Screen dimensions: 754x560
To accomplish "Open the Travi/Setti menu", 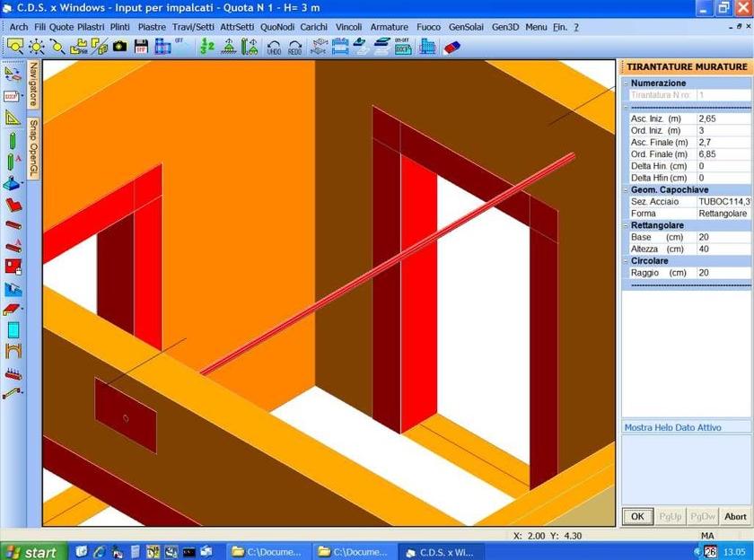I will click(193, 27).
